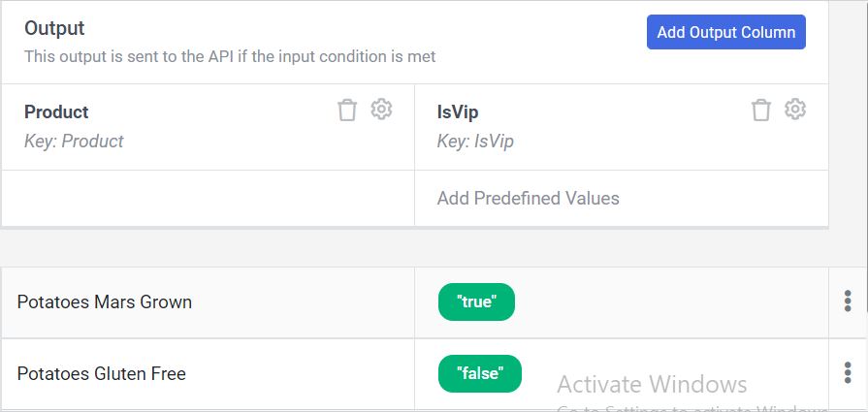The height and width of the screenshot is (412, 868).
Task: Click the green "false" value tag
Action: (x=479, y=373)
